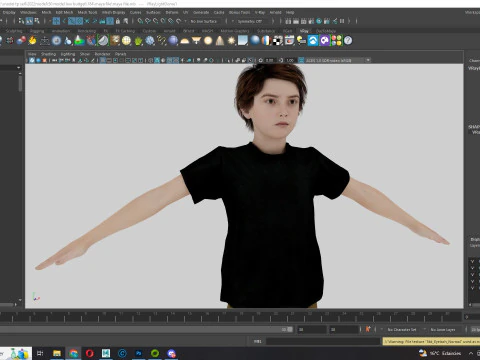Open the viewport Renderer menu
Screen dimensions: 480x360
pos(102,54)
